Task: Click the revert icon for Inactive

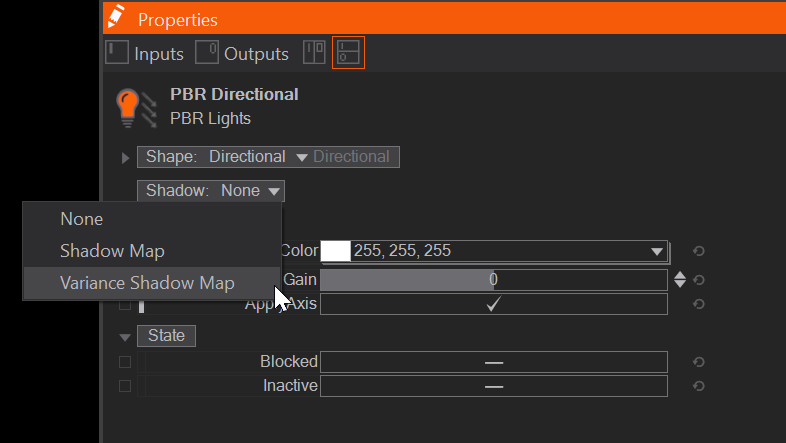Action: 699,386
